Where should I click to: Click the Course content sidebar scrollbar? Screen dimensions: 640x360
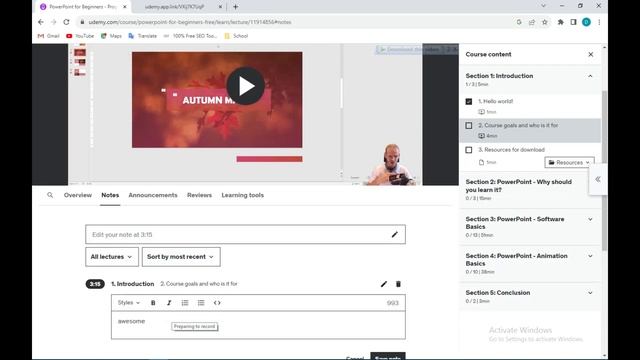pyautogui.click(x=604, y=171)
